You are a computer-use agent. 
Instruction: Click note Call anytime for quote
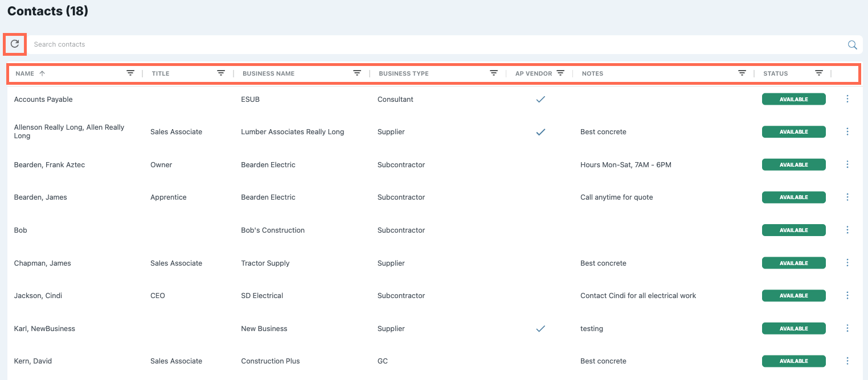[x=617, y=197]
